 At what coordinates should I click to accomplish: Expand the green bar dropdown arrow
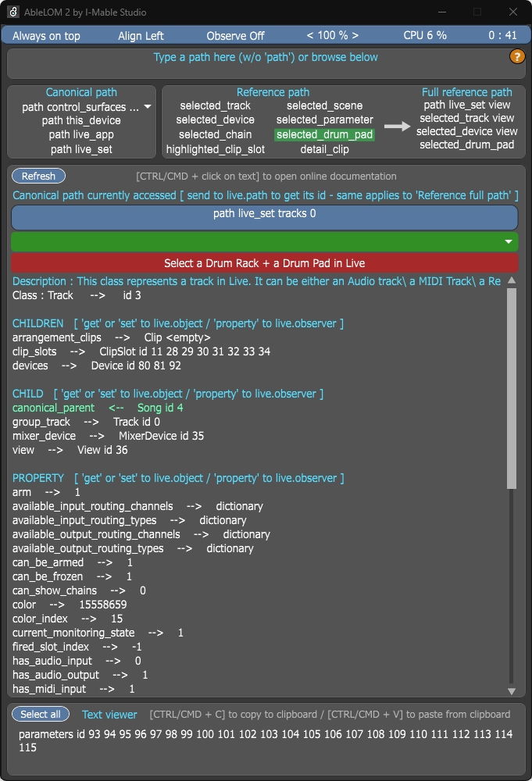click(509, 242)
